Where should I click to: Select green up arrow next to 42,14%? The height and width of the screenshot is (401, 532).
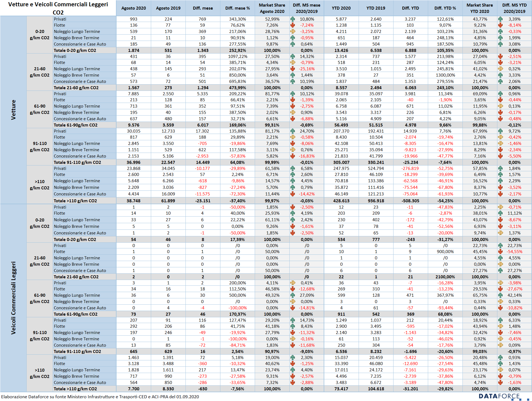tap(500, 295)
